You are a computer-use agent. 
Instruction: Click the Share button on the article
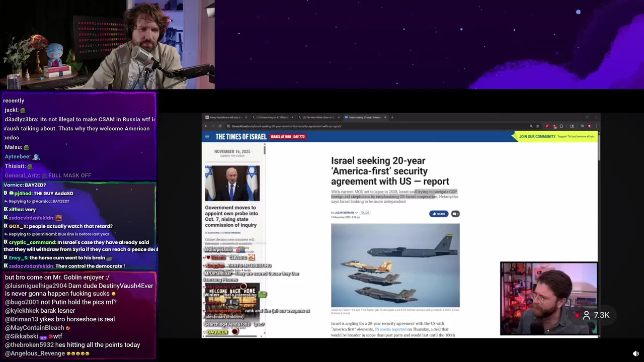click(439, 214)
